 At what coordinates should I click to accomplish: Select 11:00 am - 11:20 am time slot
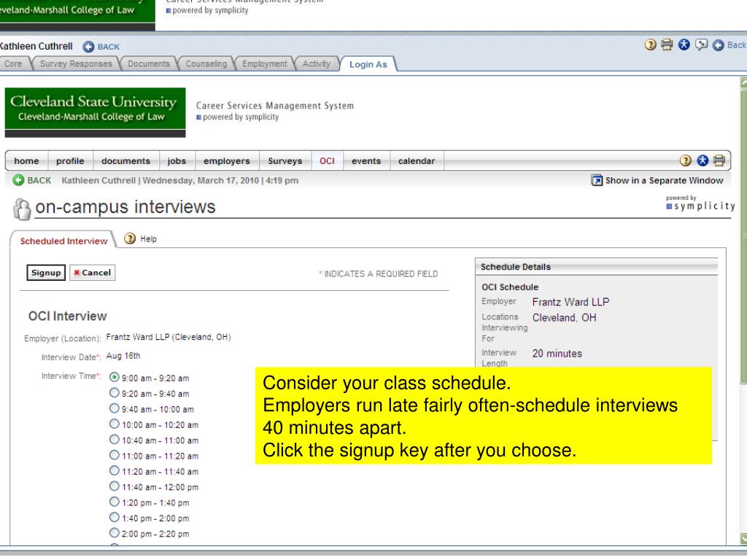(x=115, y=455)
